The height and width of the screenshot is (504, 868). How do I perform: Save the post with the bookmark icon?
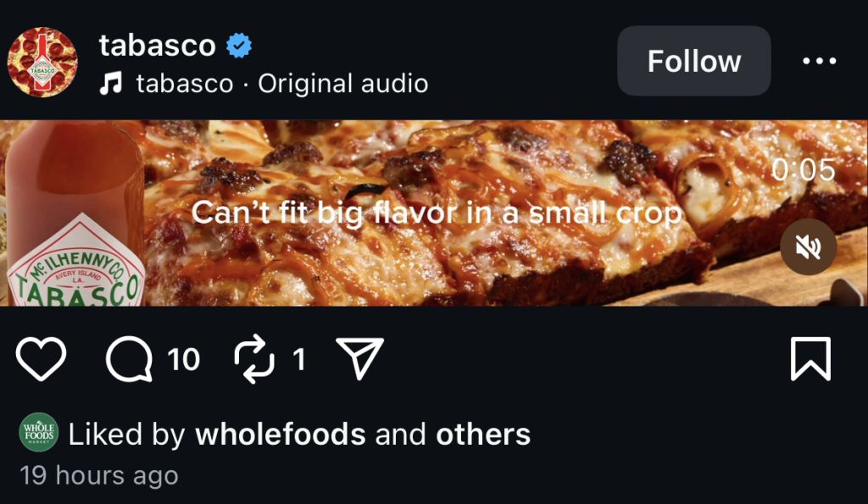[x=810, y=360]
